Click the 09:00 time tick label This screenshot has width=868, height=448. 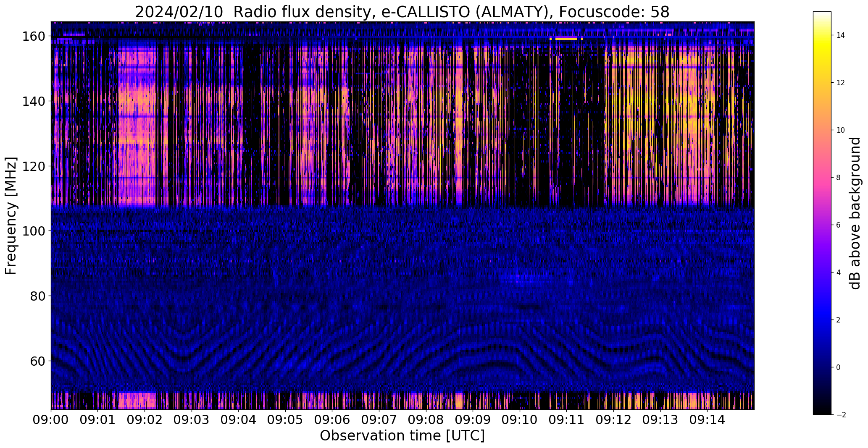coord(51,419)
